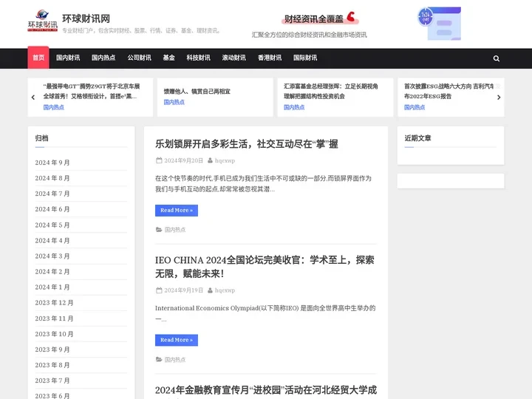Image resolution: width=532 pixels, height=399 pixels.
Task: Open archive 2023 年 12 月
Action: click(54, 303)
